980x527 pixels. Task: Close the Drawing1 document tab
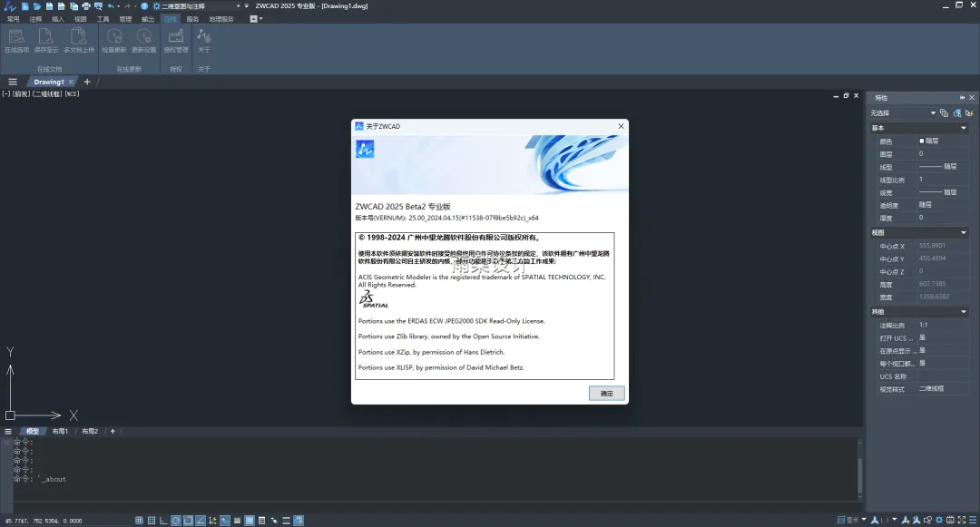[x=71, y=82]
